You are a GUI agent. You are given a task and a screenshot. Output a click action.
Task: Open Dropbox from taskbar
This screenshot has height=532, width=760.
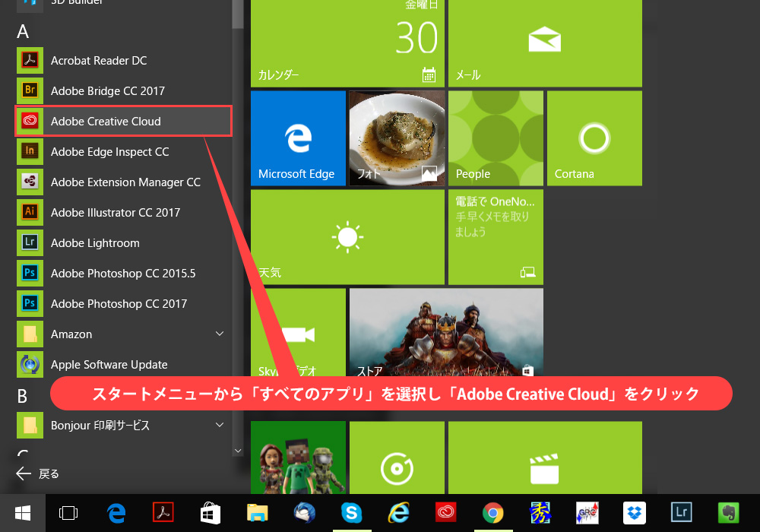634,513
